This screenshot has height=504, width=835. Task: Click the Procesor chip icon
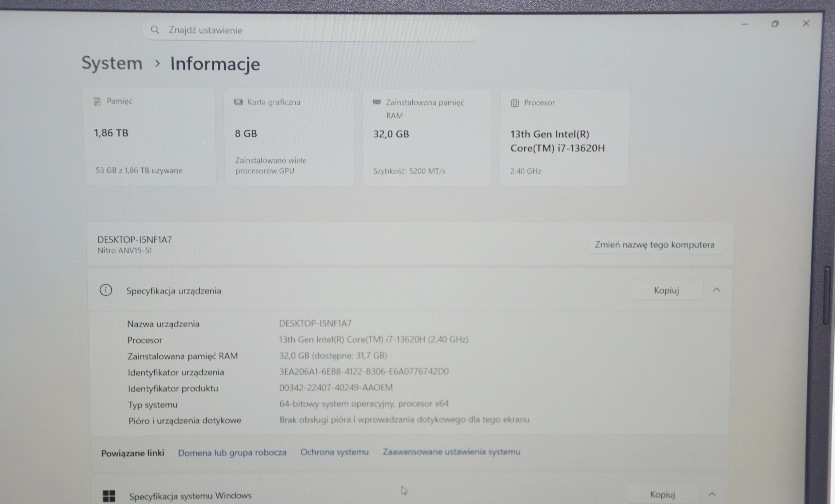click(515, 103)
